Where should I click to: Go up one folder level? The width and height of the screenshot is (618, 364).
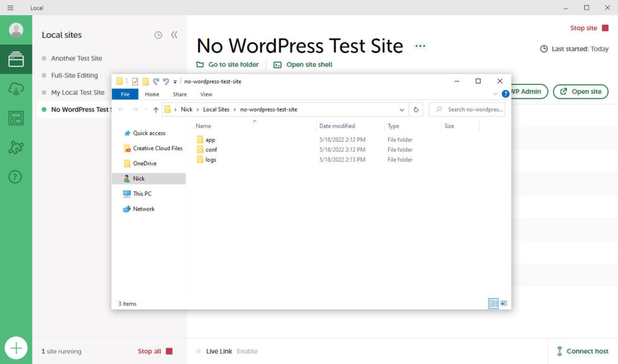tap(156, 110)
